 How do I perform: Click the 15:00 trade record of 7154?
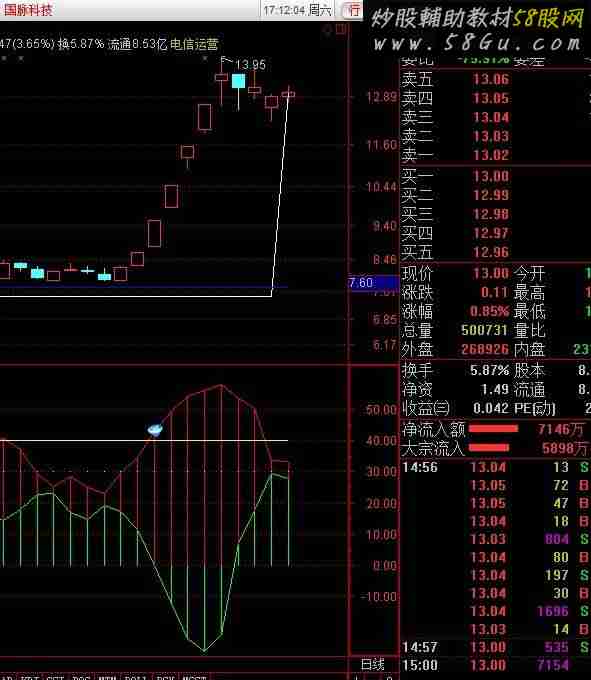pos(495,665)
